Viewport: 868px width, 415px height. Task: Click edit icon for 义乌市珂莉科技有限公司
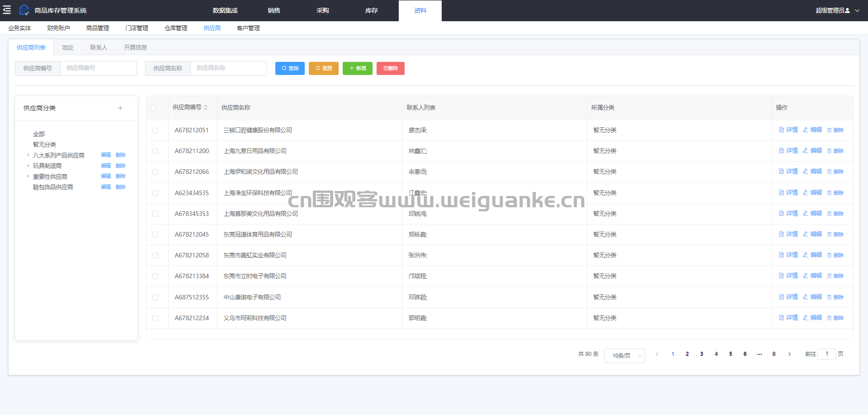click(x=805, y=318)
